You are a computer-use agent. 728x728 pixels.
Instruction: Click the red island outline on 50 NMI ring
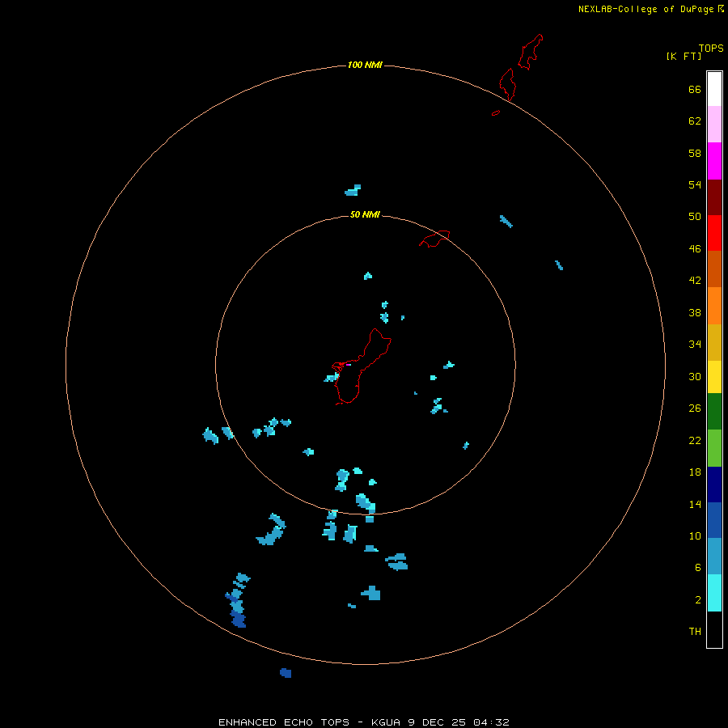[x=434, y=239]
